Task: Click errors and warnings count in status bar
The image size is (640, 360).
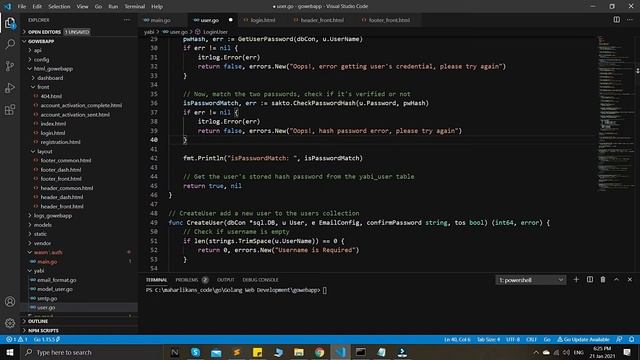Action: pos(17,339)
